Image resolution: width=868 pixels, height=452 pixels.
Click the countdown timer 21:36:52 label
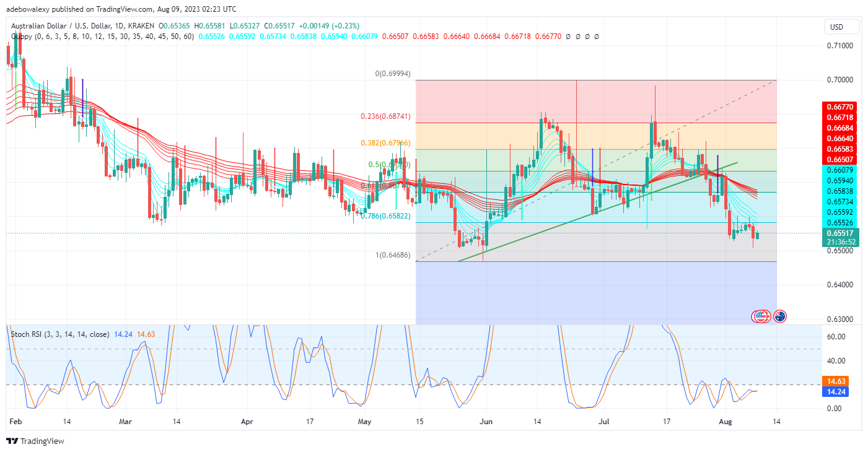click(x=840, y=242)
